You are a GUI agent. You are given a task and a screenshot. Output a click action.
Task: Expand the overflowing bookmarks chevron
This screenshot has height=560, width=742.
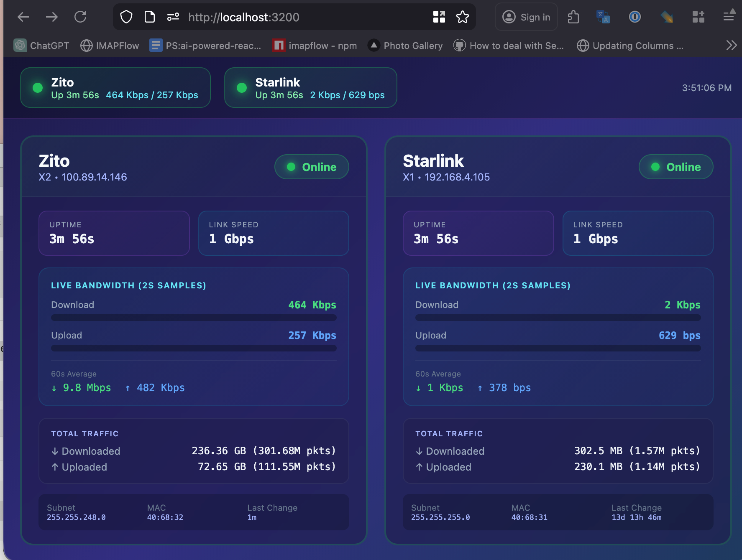tap(731, 46)
